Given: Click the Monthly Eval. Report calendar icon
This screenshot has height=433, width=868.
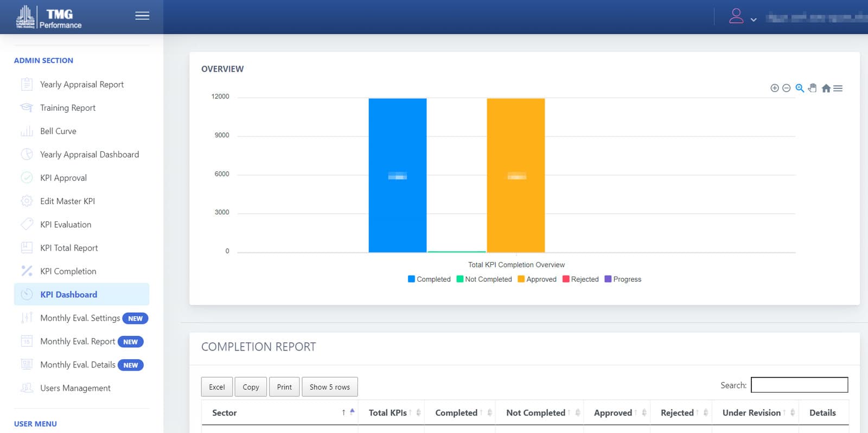Looking at the screenshot, I should [27, 341].
